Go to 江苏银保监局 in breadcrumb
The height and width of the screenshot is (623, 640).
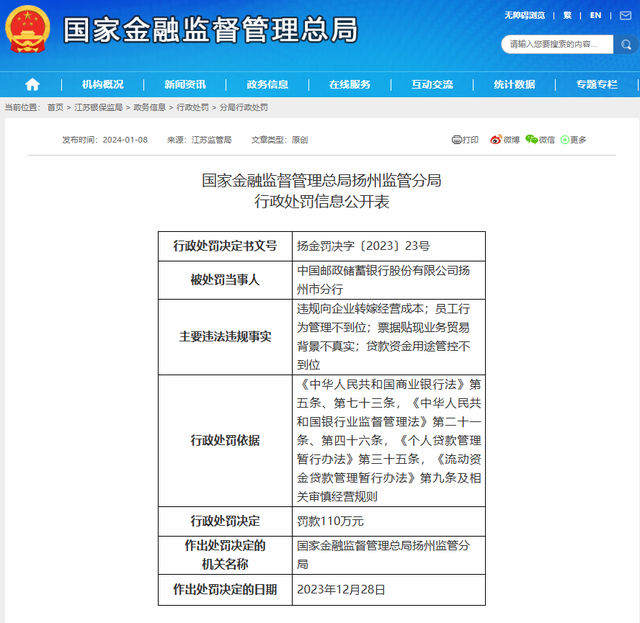pyautogui.click(x=98, y=107)
